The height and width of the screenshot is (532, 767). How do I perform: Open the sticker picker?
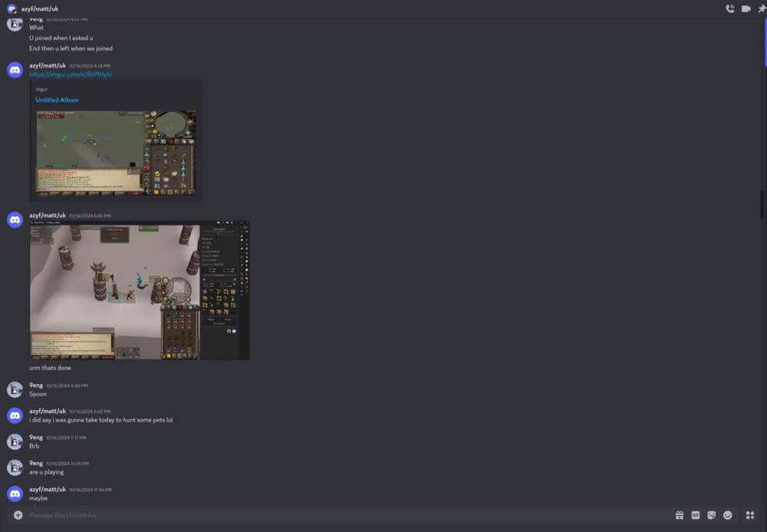tap(712, 515)
